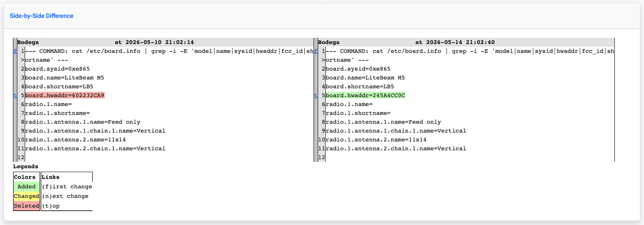Image resolution: width=644 pixels, height=225 pixels.
Task: Follow the 'f' first-change link in the right pane
Action: 316,51
